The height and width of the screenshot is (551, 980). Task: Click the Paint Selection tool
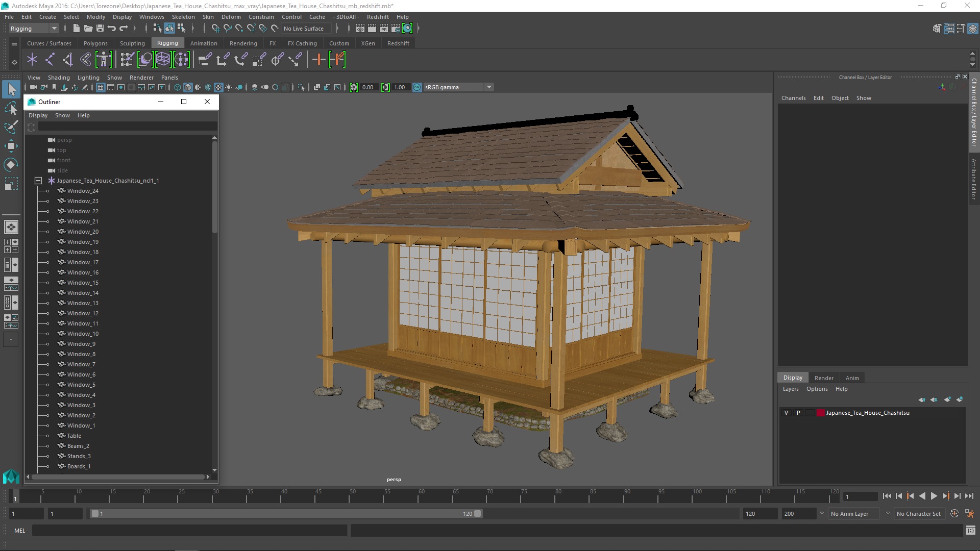tap(11, 127)
